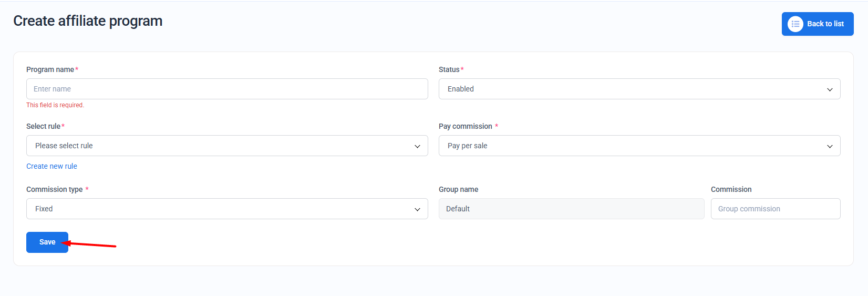The image size is (868, 296).
Task: Click the chevron arrow of Commission type
Action: click(417, 209)
